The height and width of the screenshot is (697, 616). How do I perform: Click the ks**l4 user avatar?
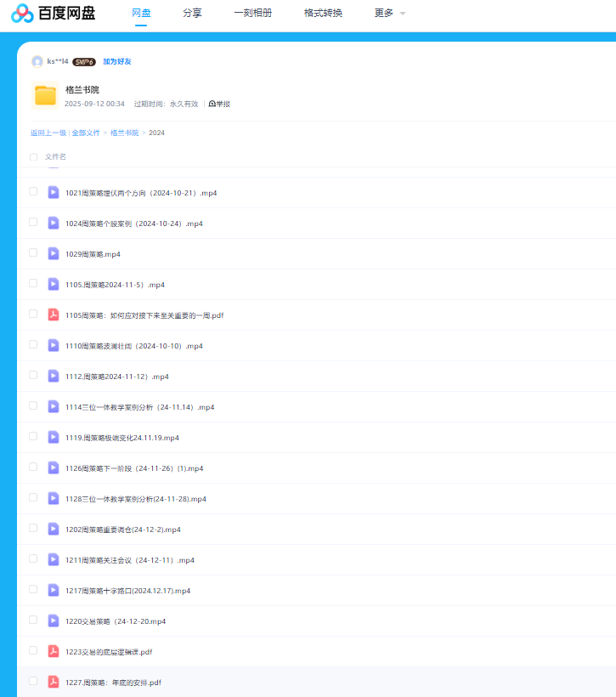pos(37,61)
